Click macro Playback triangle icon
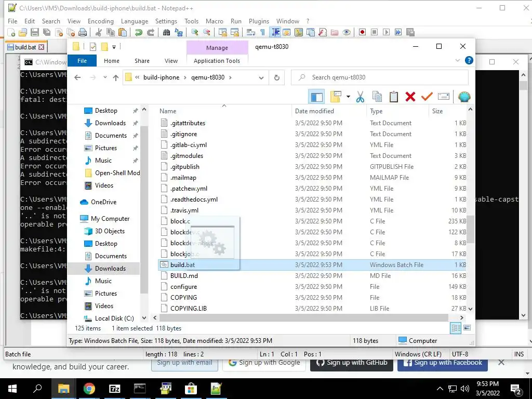Image resolution: width=532 pixels, height=399 pixels. point(386,32)
